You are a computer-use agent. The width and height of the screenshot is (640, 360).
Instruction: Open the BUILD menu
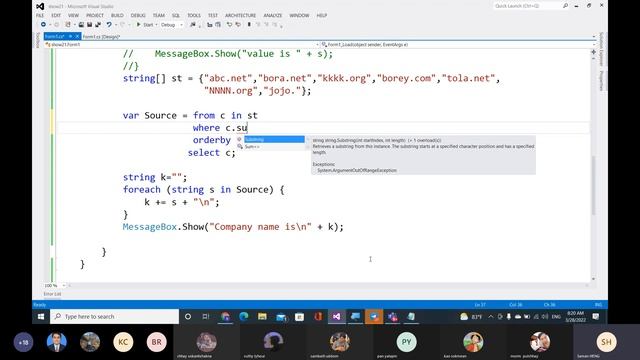click(x=117, y=16)
